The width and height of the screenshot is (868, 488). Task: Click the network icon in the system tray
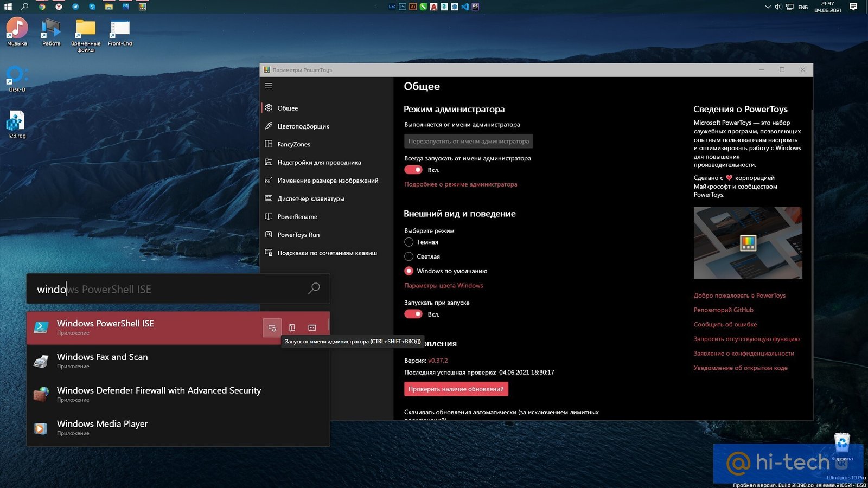click(790, 7)
